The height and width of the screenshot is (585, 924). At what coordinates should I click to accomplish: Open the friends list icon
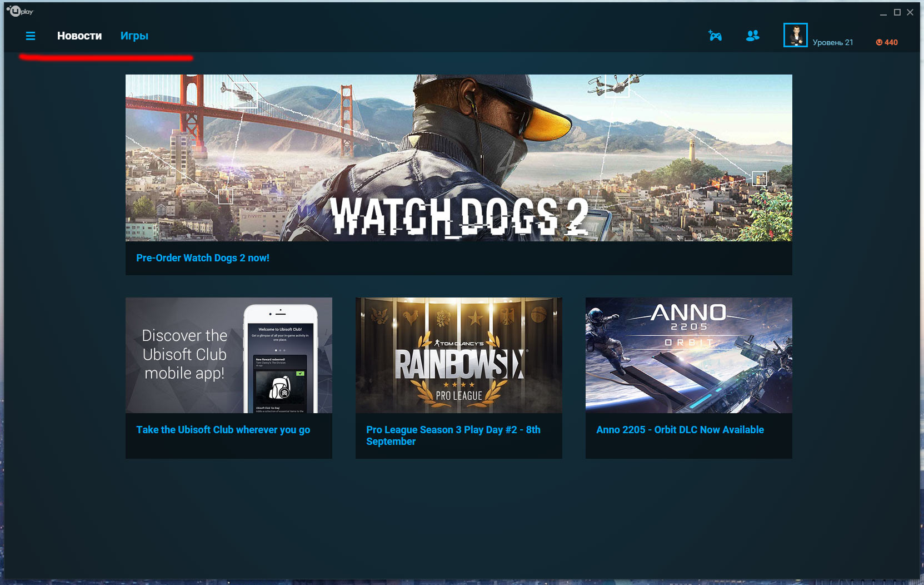(752, 36)
